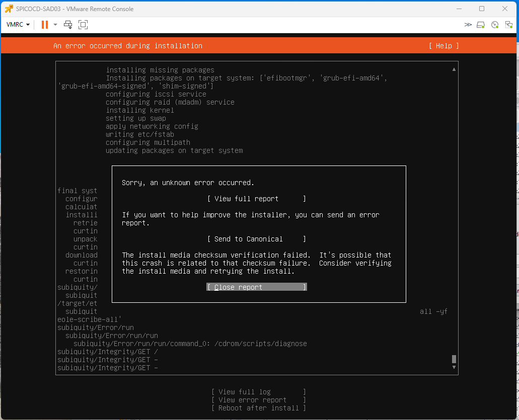Screen dimensions: 519x420
Task: Open View error report
Action: (258, 400)
